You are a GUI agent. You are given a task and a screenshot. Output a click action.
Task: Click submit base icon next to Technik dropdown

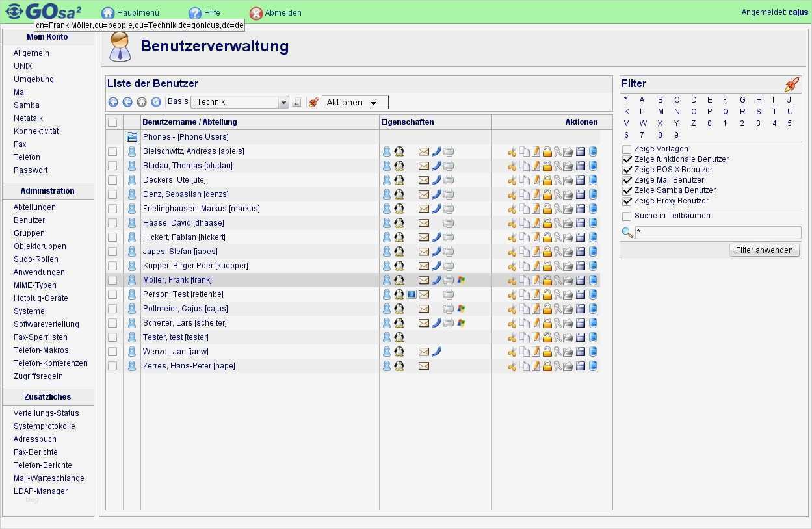(296, 102)
